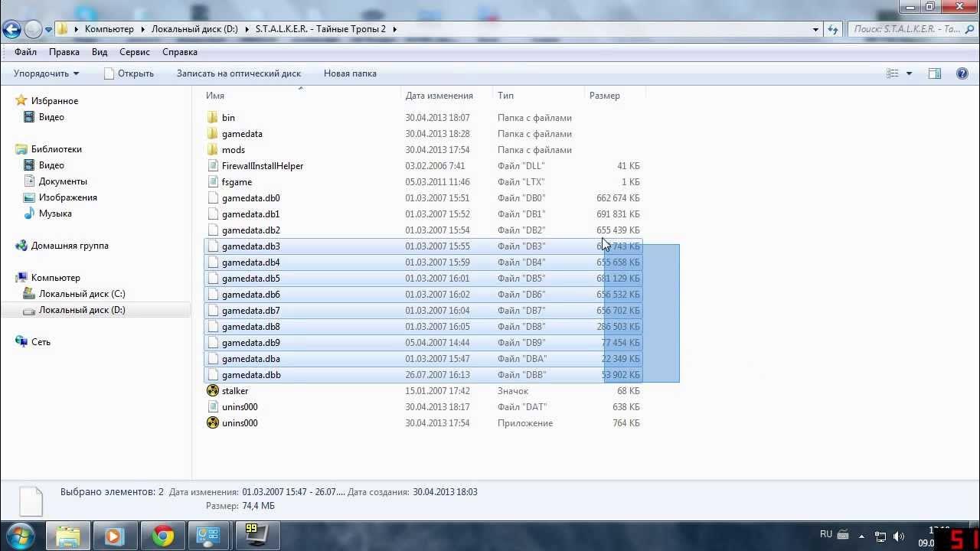Sort by the Размер column header

605,96
